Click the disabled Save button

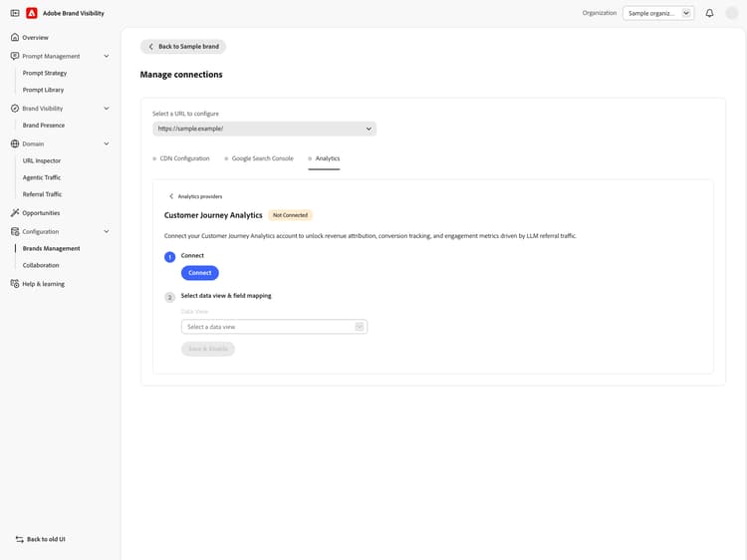[x=208, y=349]
